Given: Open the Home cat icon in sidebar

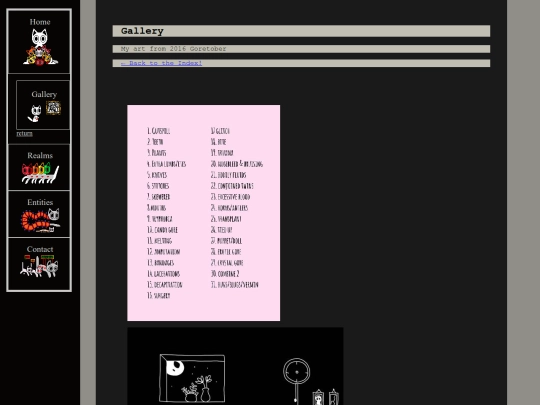Looking at the screenshot, I should click(x=40, y=47).
